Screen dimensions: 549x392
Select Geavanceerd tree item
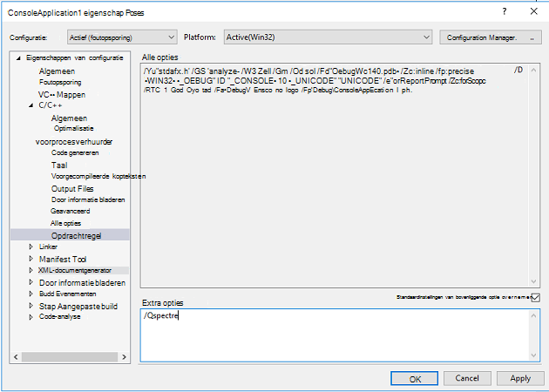click(x=70, y=211)
